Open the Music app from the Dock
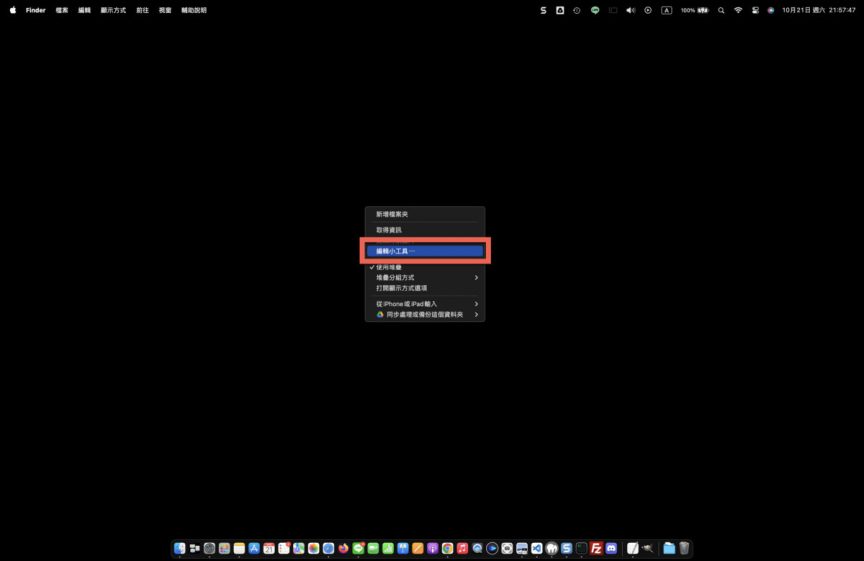 click(462, 548)
